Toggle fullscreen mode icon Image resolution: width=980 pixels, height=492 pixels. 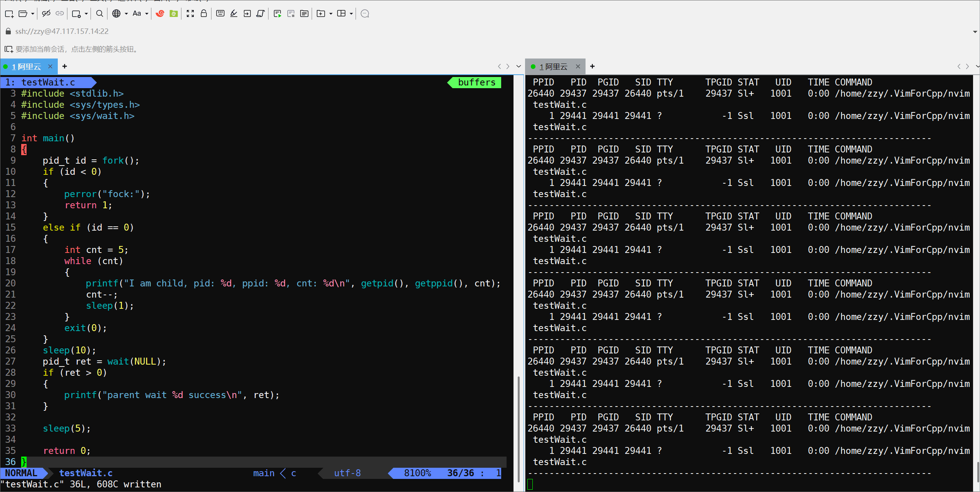pyautogui.click(x=190, y=14)
